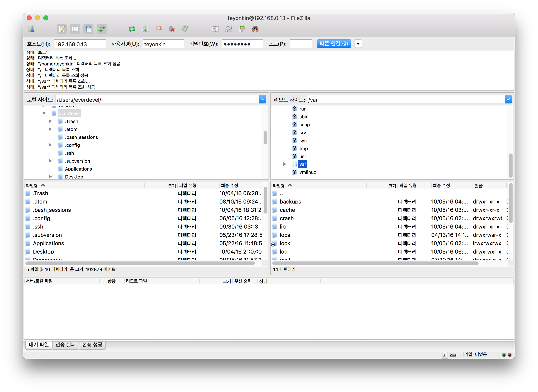Image resolution: width=538 pixels, height=392 pixels.
Task: Focus the 포트(P) port field
Action: 301,44
